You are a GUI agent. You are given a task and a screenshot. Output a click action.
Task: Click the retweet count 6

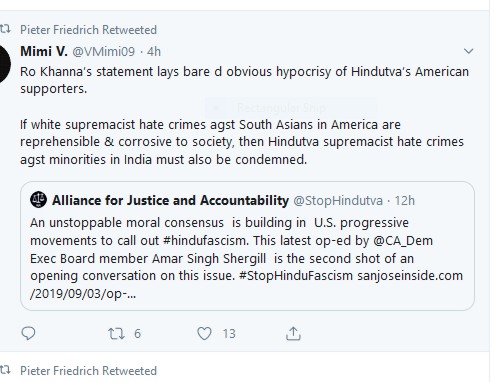(x=137, y=334)
